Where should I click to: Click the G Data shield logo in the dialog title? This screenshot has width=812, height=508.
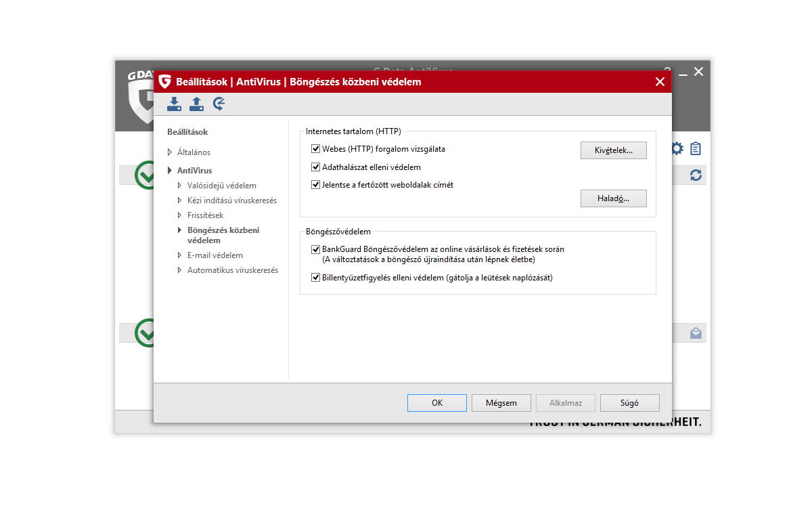[x=164, y=82]
